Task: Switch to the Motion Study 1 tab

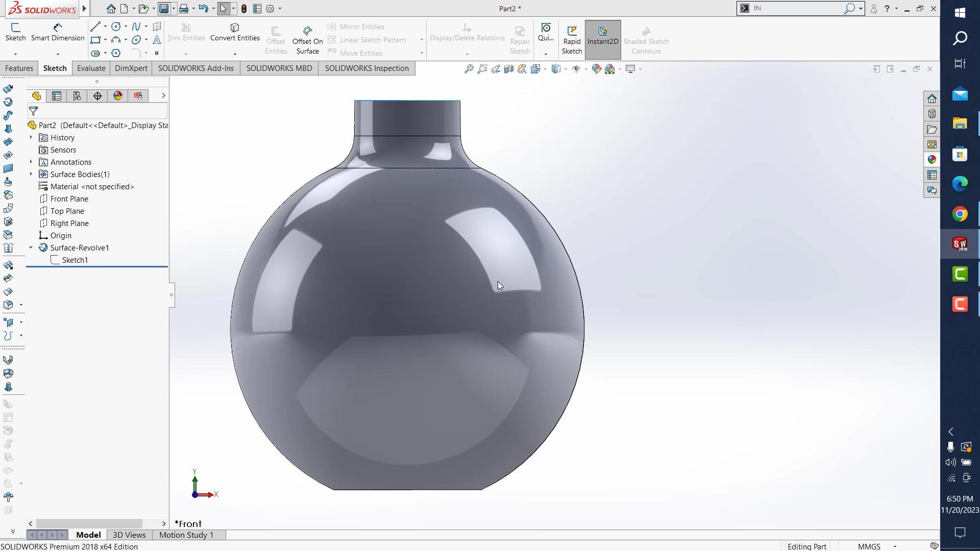Action: (x=186, y=535)
